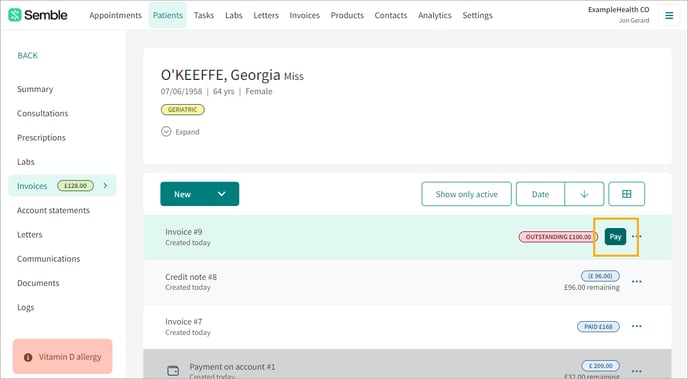Click the OUTSTANDING £100.00 badge
Screen dimensions: 688x379
click(x=558, y=237)
